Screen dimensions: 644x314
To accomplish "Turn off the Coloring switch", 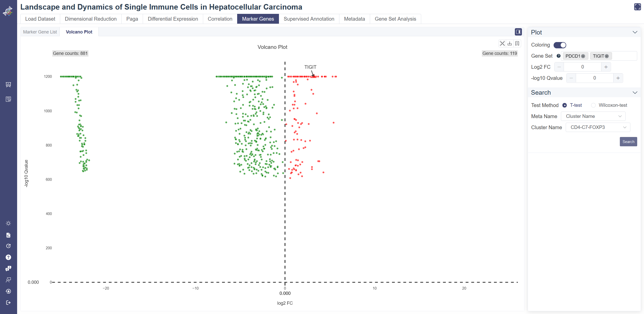I will coord(560,45).
